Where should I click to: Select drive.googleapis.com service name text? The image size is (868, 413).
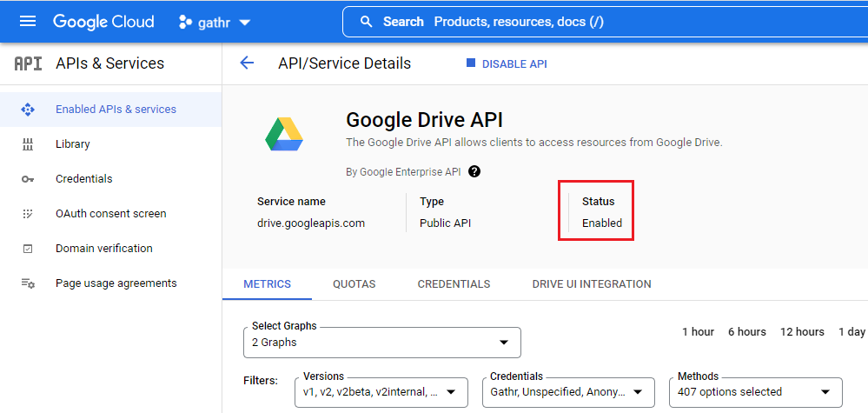311,223
